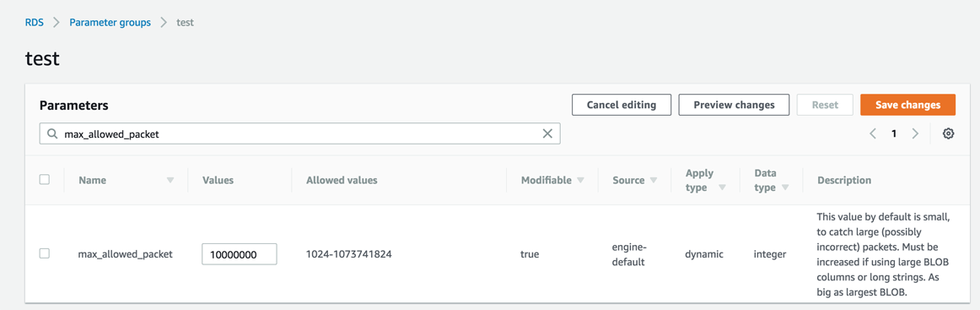Click the 'integer' data type cell

tap(771, 254)
